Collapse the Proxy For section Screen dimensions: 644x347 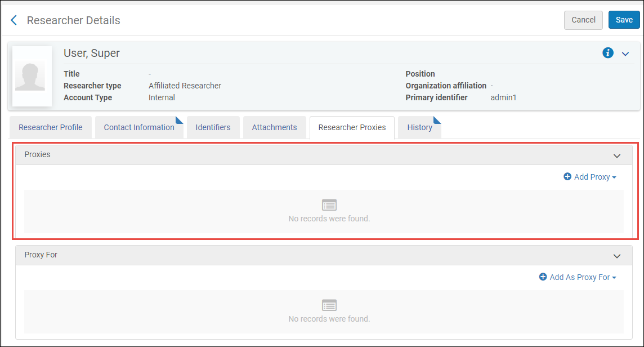[617, 256]
